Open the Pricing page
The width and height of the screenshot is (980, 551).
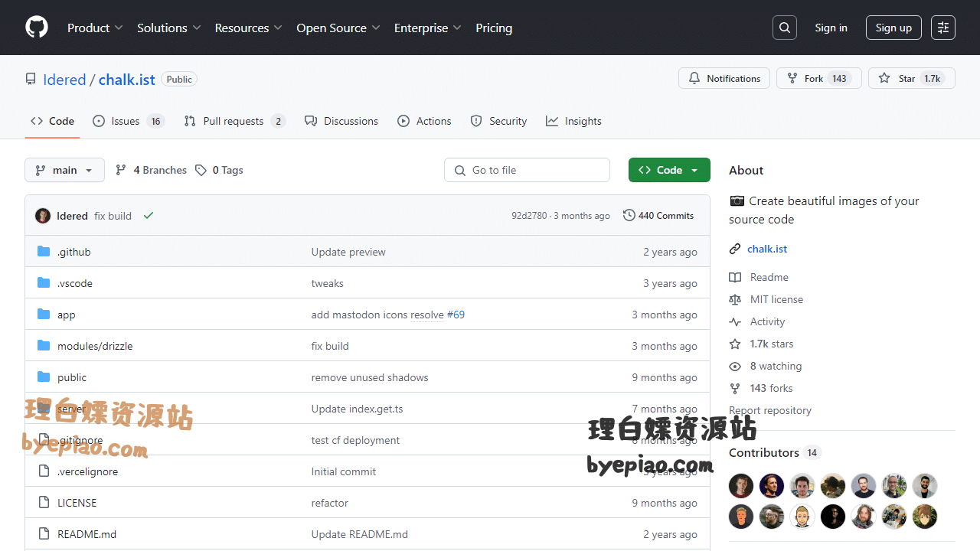[x=494, y=28]
